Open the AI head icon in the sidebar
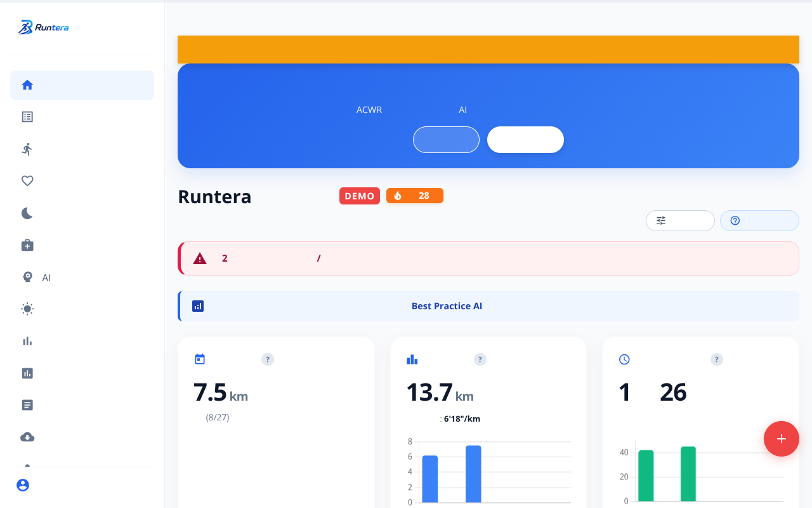 [27, 277]
